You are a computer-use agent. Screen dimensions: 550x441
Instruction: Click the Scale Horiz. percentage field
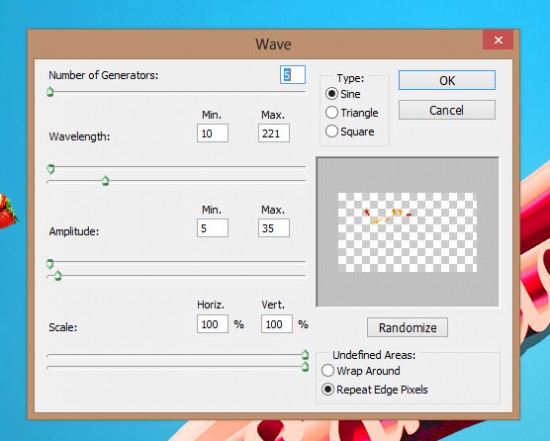pyautogui.click(x=213, y=324)
